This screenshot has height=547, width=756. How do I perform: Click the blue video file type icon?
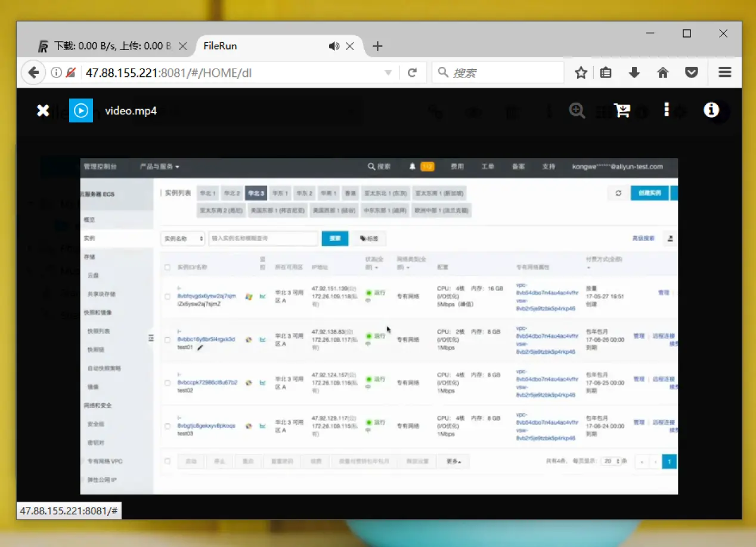(81, 110)
